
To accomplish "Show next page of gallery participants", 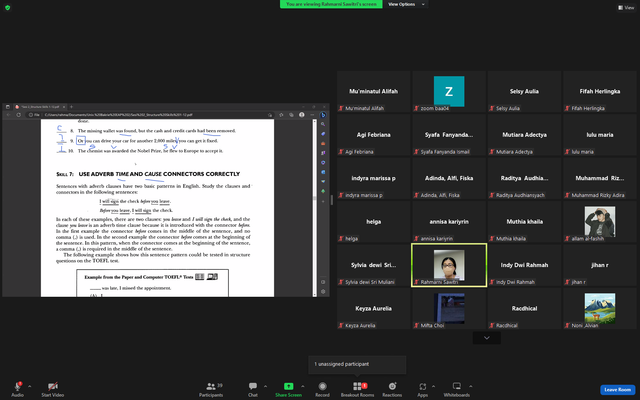I will click(x=487, y=338).
